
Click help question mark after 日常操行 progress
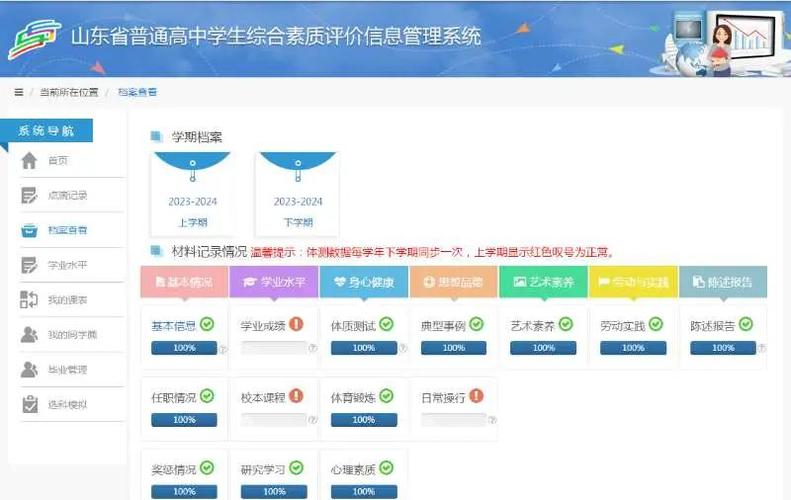click(492, 420)
